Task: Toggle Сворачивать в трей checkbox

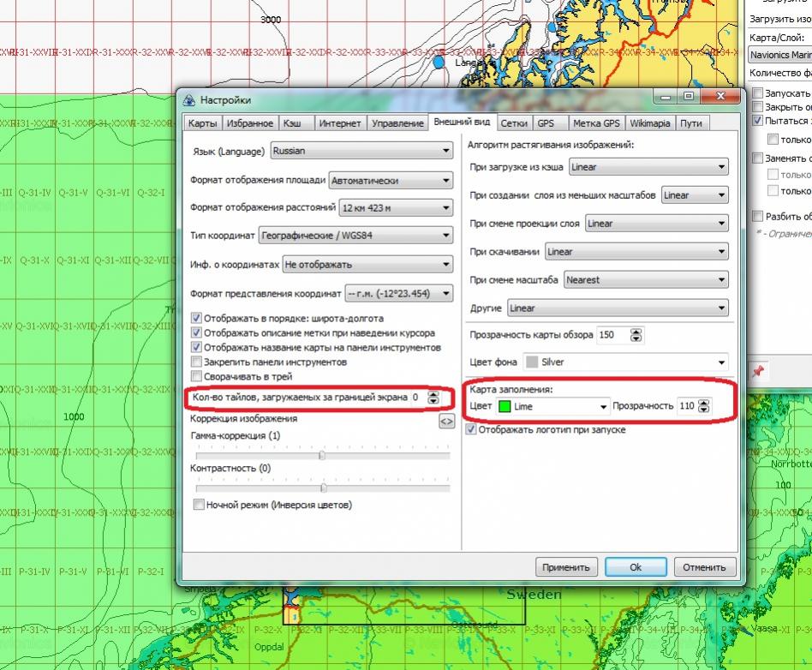Action: (x=197, y=376)
